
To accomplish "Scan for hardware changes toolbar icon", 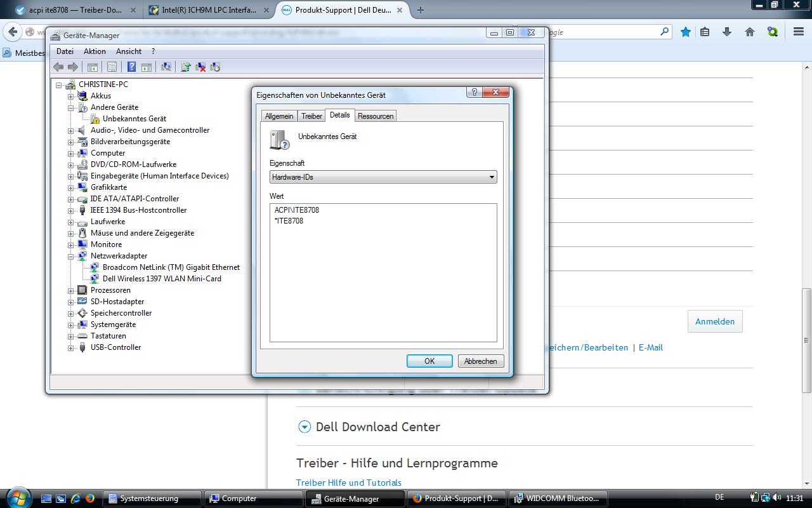I will [166, 67].
